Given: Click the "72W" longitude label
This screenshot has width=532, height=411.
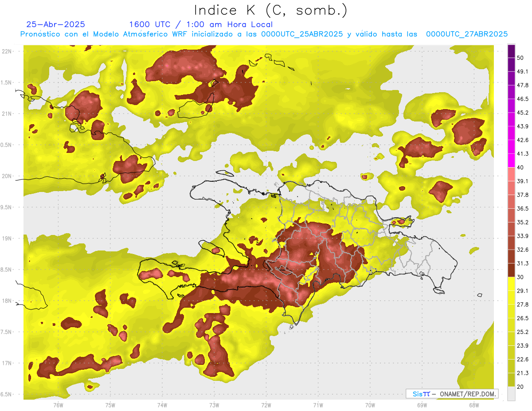Looking at the screenshot, I should 266,405.
